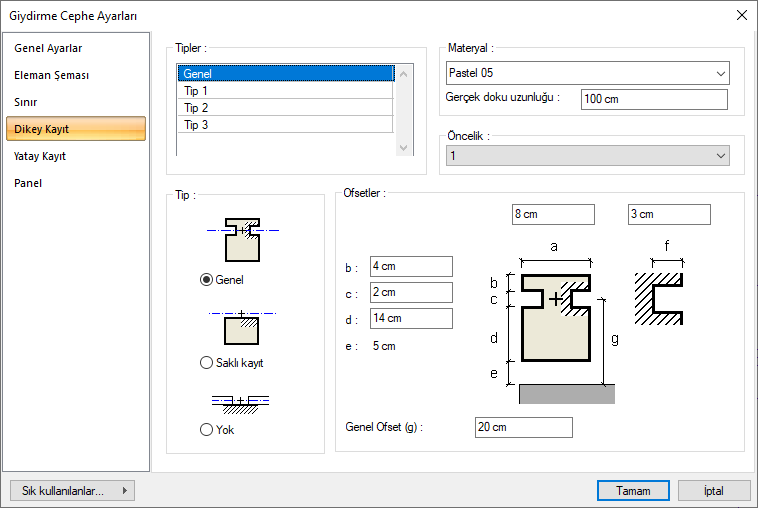Select the Saklı kayıt radio option
Image resolution: width=758 pixels, height=508 pixels.
207,363
